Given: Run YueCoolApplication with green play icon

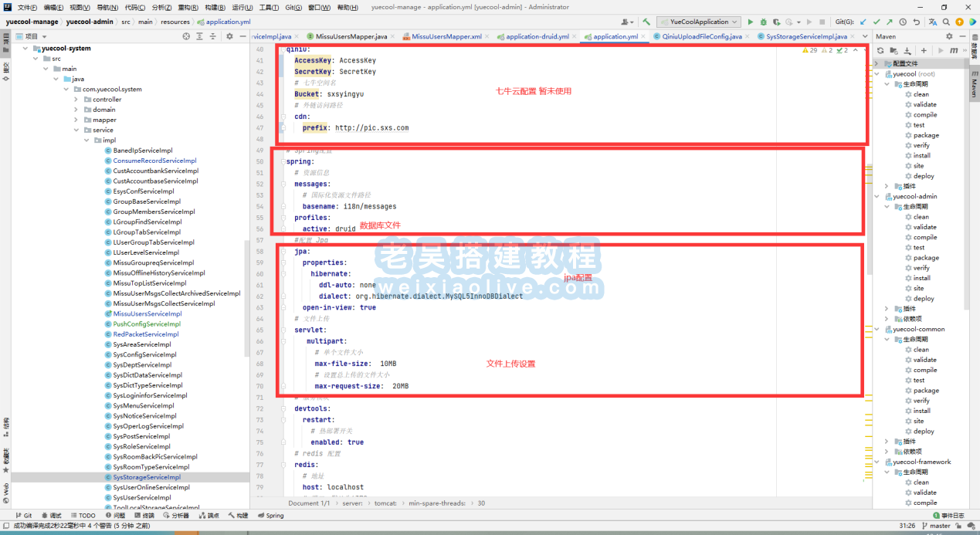Looking at the screenshot, I should tap(750, 22).
